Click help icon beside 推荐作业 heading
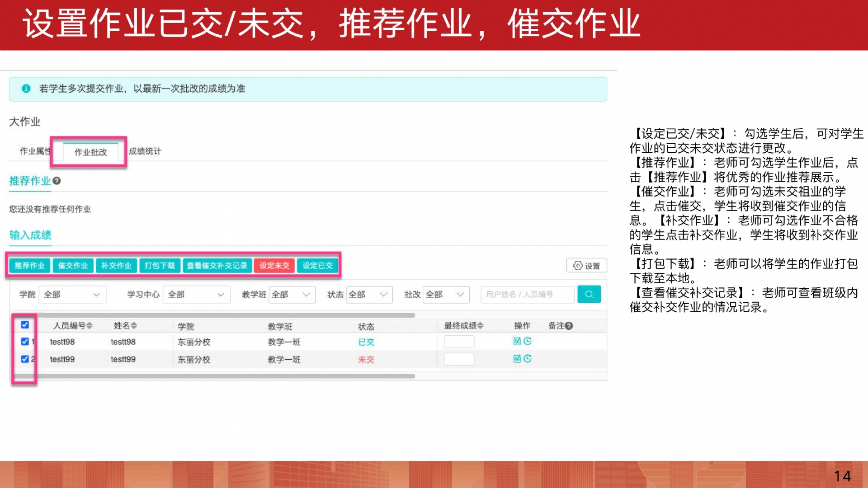Viewport: 868px width, 488px height. pyautogui.click(x=57, y=181)
